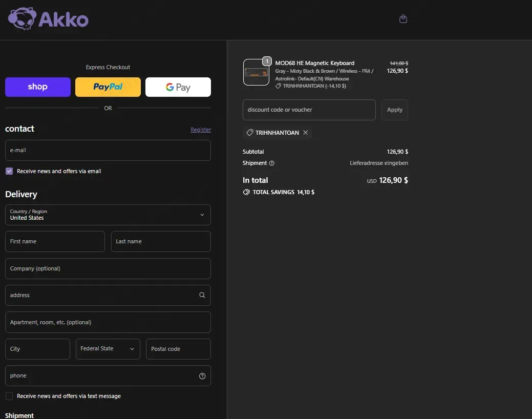The height and width of the screenshot is (419, 532).
Task: Open the MOD68 HE keyboard thumbnail
Action: tap(256, 72)
